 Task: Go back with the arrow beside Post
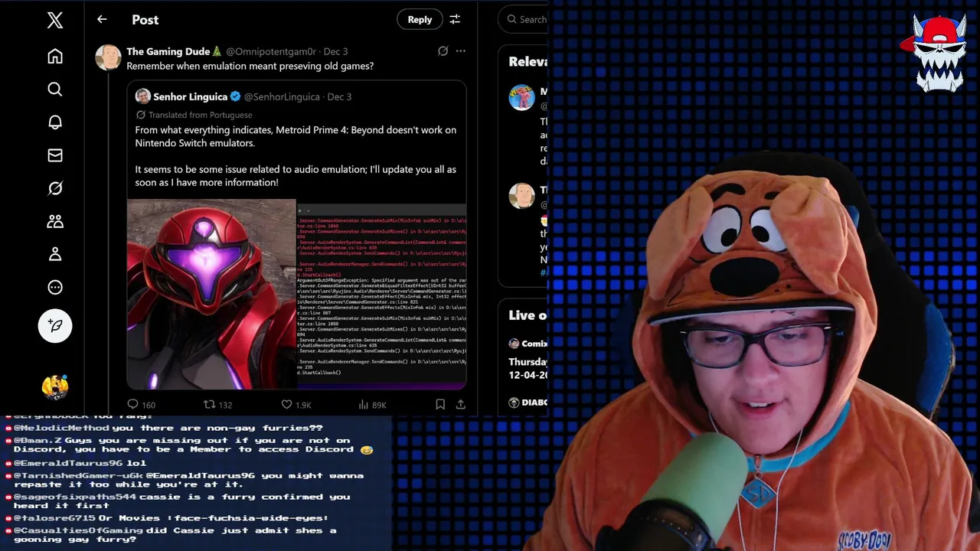102,20
